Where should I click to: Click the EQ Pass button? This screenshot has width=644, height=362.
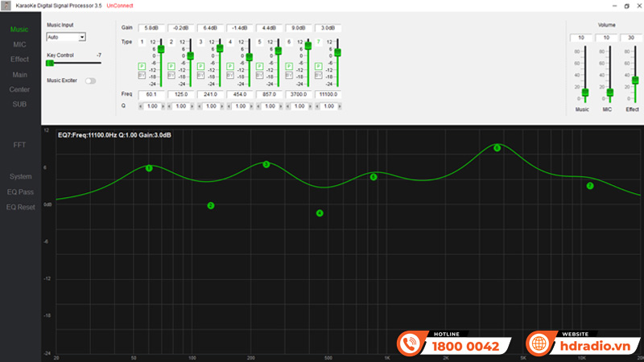[20, 191]
